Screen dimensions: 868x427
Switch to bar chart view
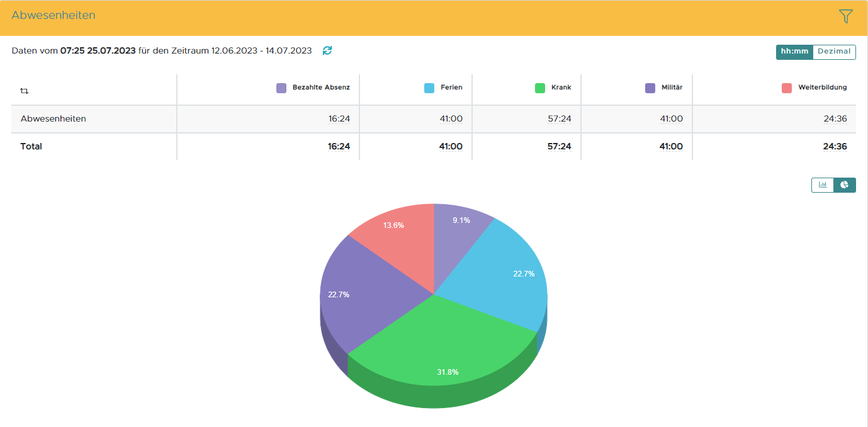point(822,185)
